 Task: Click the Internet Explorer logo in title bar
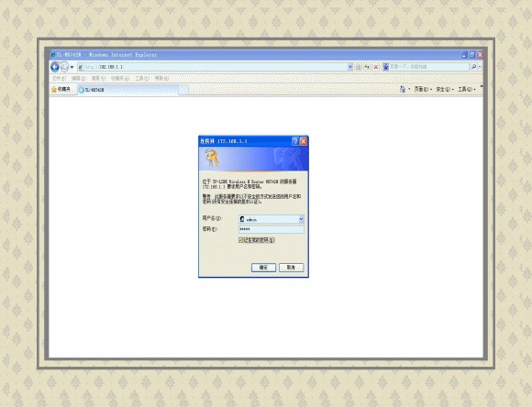click(x=52, y=55)
